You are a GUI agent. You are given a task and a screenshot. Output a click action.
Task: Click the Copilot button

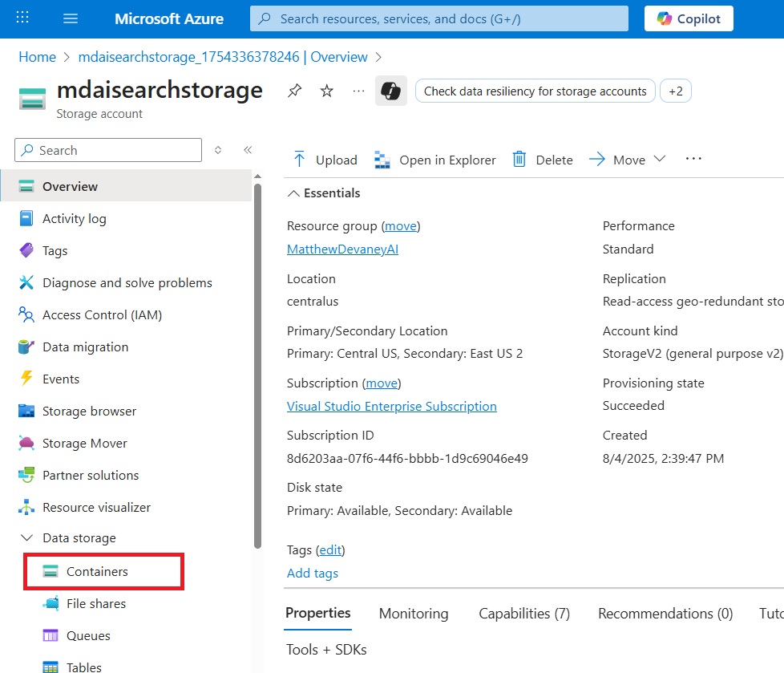point(689,18)
